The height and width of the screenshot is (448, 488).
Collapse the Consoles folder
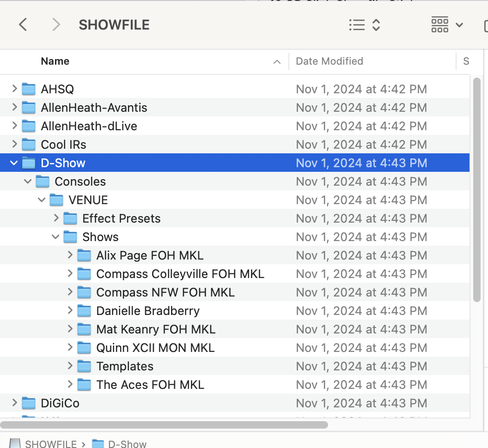pyautogui.click(x=28, y=182)
